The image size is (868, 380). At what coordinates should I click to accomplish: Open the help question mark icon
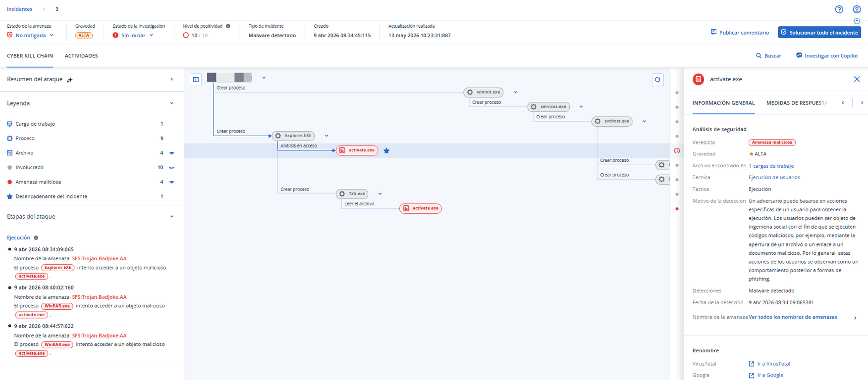pyautogui.click(x=839, y=9)
